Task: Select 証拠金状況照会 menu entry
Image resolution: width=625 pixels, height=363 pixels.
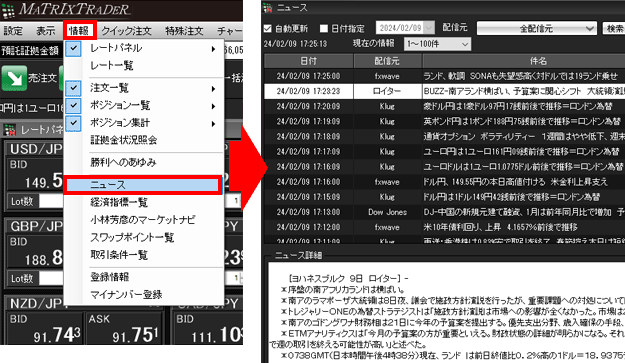Action: click(x=124, y=140)
